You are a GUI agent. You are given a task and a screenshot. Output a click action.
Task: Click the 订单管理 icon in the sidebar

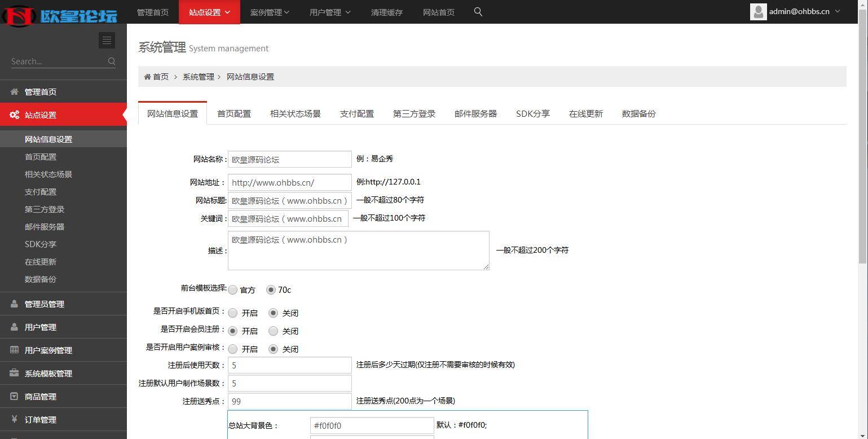point(14,419)
